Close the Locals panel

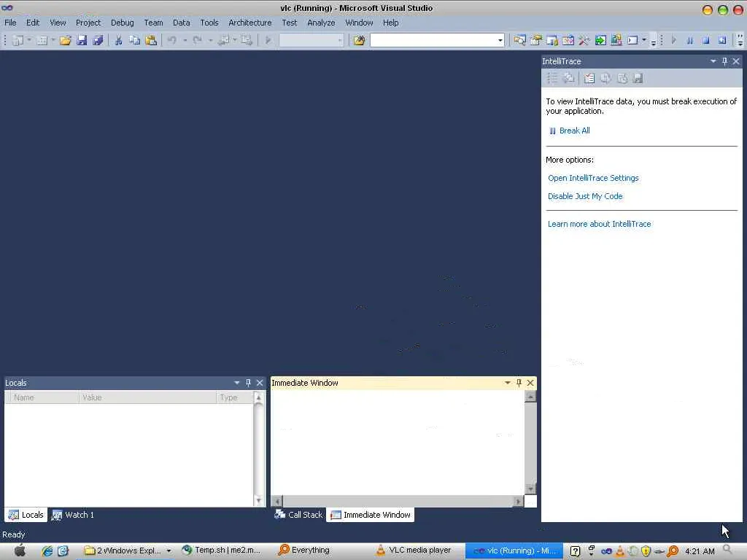(260, 383)
